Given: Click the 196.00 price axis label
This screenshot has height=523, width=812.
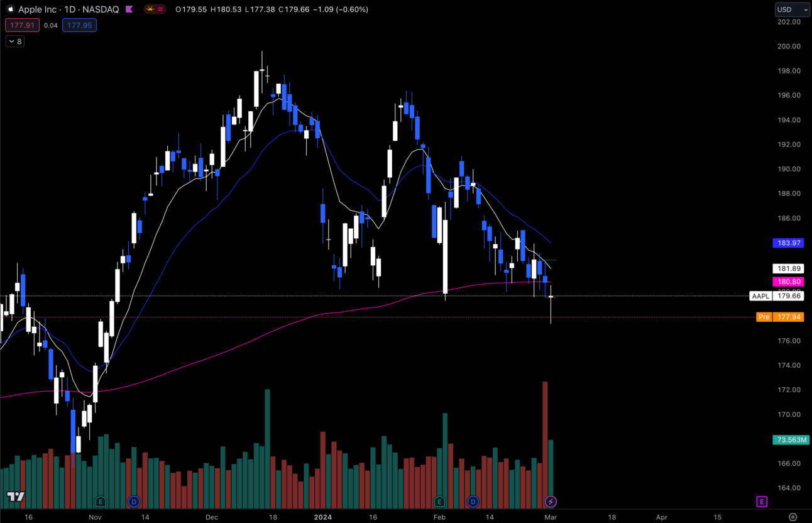Looking at the screenshot, I should click(x=789, y=96).
